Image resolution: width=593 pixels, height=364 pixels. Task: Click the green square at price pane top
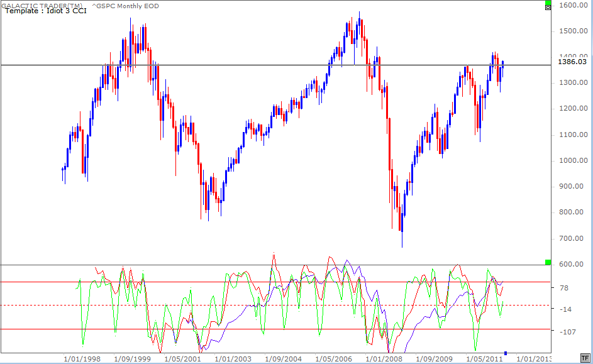coord(548,3)
